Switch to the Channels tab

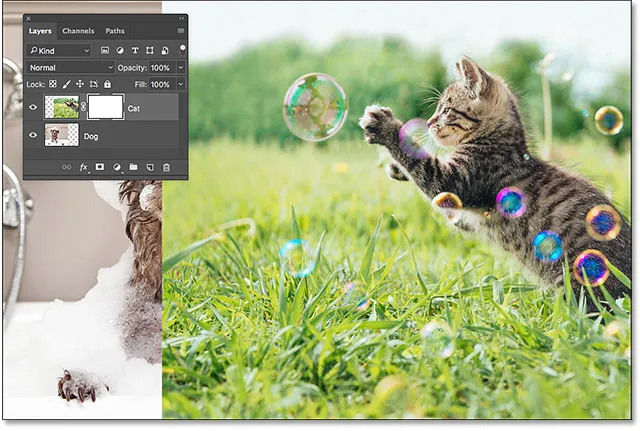tap(78, 31)
